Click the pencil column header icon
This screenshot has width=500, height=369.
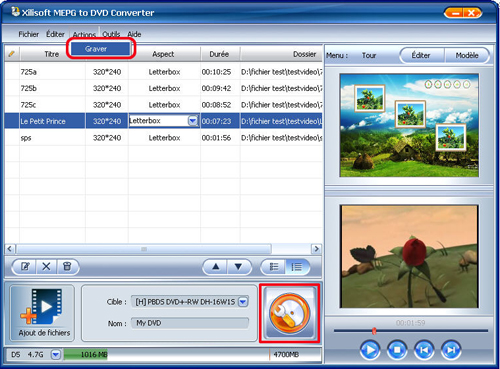click(12, 54)
